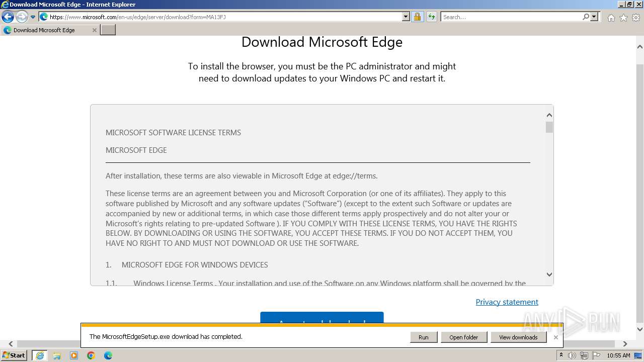Click the MICROSOFT EDGE license subtitle
Screen dimensions: 644x362
click(136, 150)
